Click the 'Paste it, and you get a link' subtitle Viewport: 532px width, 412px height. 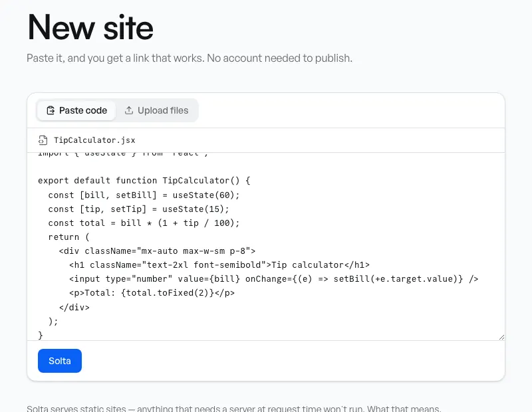coord(190,58)
